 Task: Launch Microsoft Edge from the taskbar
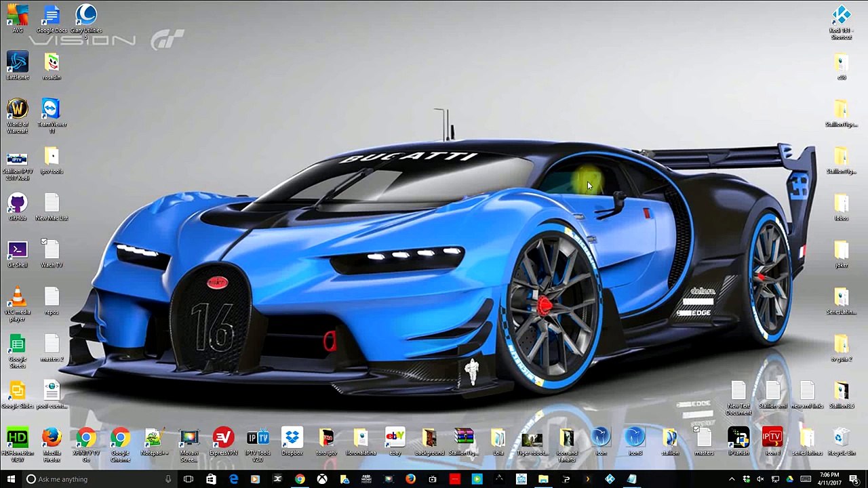(233, 479)
